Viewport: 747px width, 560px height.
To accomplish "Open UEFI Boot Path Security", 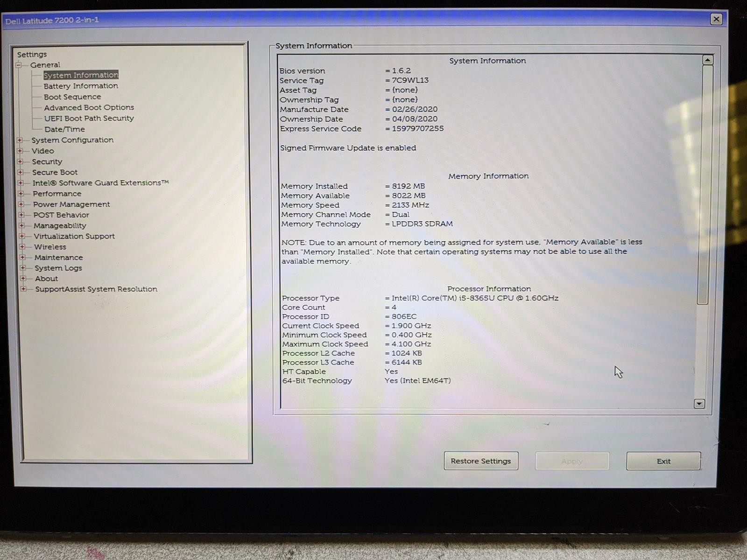I will coord(89,118).
